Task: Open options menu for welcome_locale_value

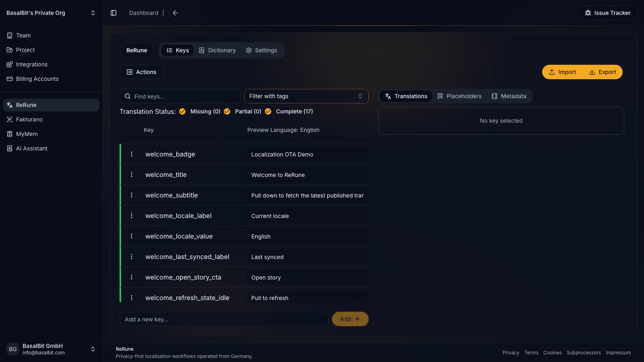Action: pyautogui.click(x=132, y=236)
